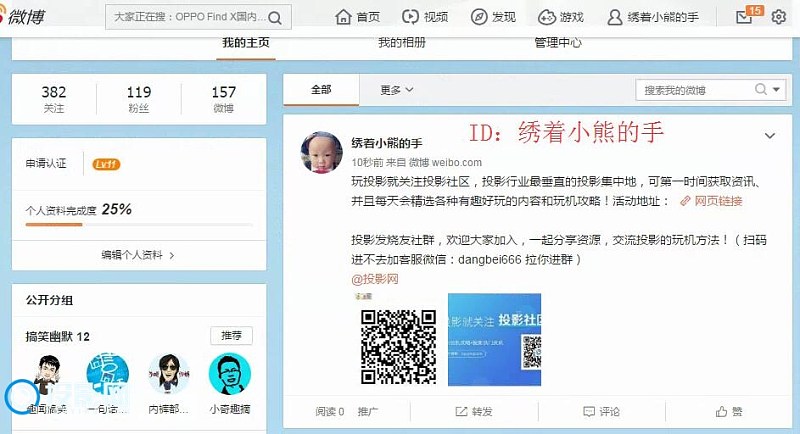This screenshot has height=434, width=800.
Task: Open 搞笑幽默 12 group
Action: click(x=58, y=337)
